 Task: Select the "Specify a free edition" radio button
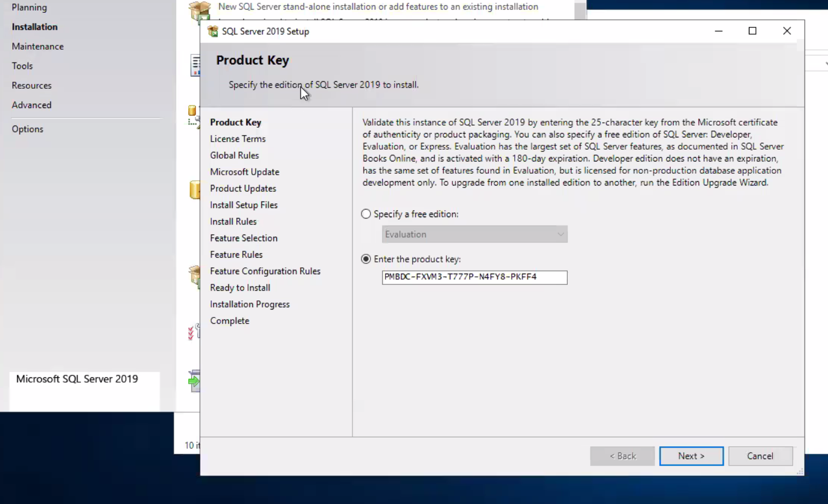(x=366, y=214)
